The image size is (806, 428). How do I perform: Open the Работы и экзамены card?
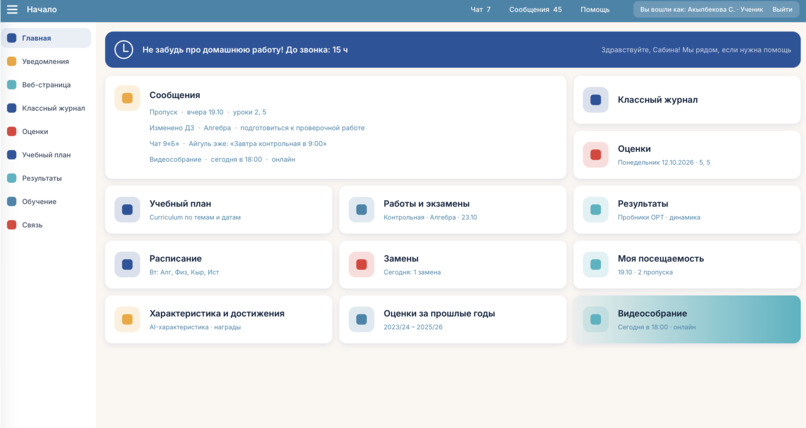coord(452,210)
